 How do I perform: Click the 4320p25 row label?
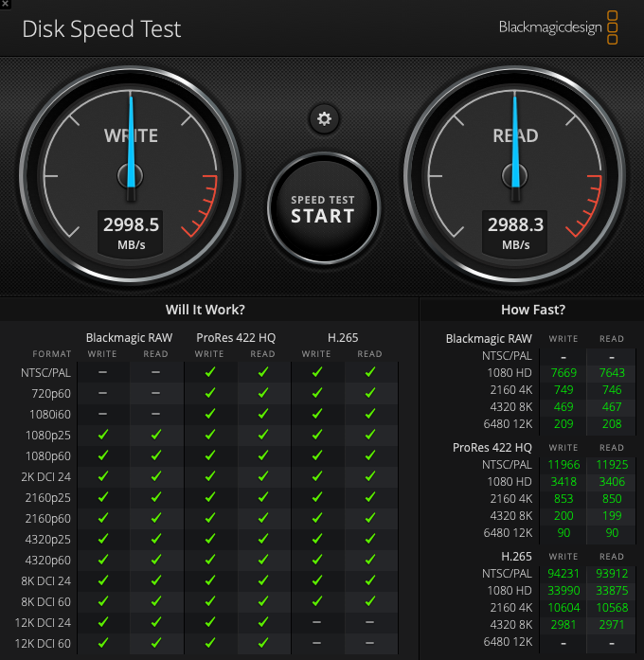[x=48, y=540]
